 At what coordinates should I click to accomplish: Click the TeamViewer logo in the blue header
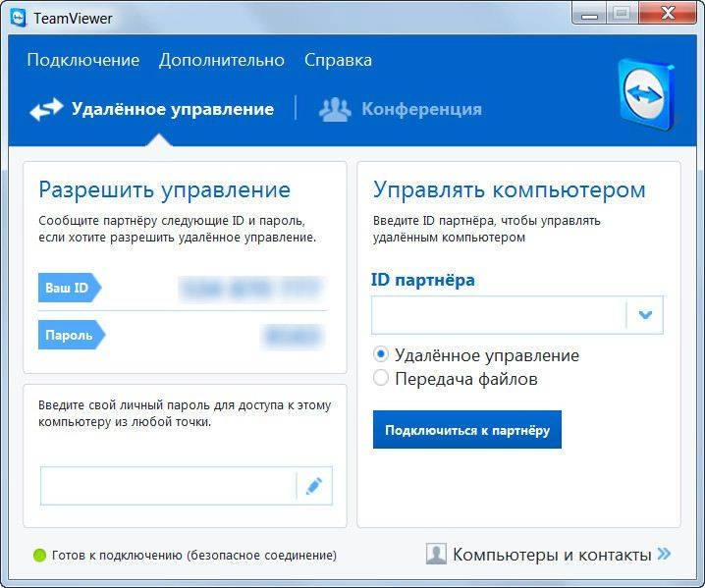pyautogui.click(x=647, y=94)
